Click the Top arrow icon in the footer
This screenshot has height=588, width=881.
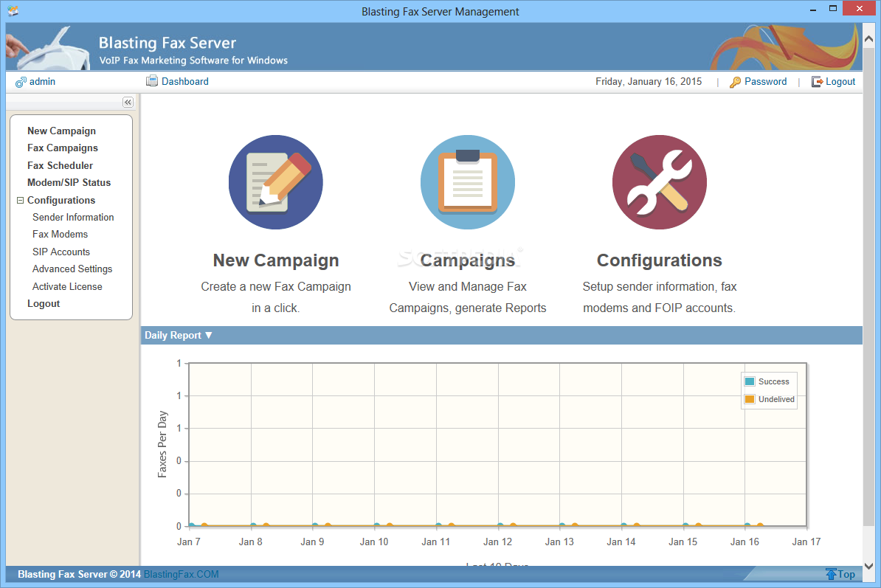[x=831, y=574]
